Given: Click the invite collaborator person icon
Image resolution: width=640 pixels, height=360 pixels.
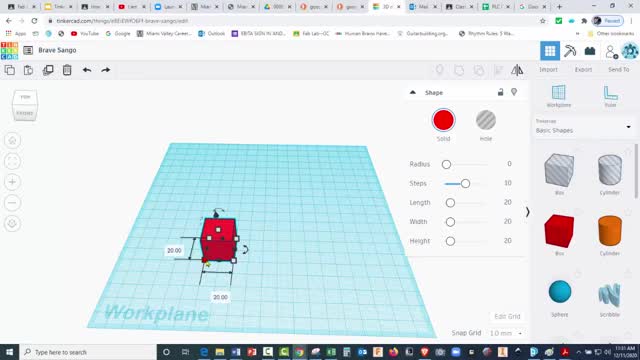Looking at the screenshot, I should pos(611,51).
